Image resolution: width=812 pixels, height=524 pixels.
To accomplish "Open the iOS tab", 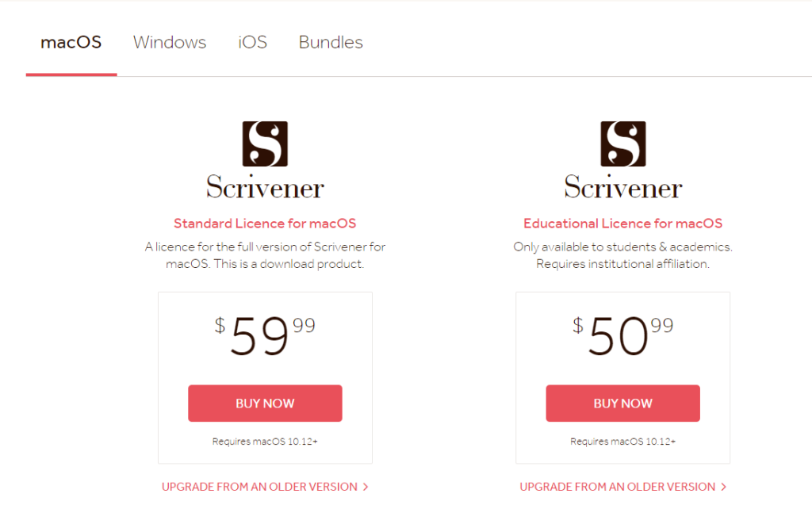I will [252, 43].
